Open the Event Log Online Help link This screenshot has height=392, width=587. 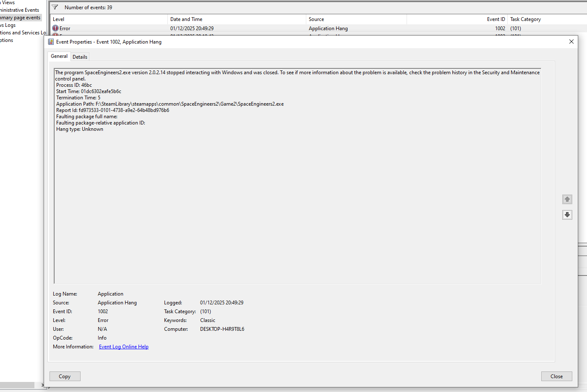click(x=124, y=347)
